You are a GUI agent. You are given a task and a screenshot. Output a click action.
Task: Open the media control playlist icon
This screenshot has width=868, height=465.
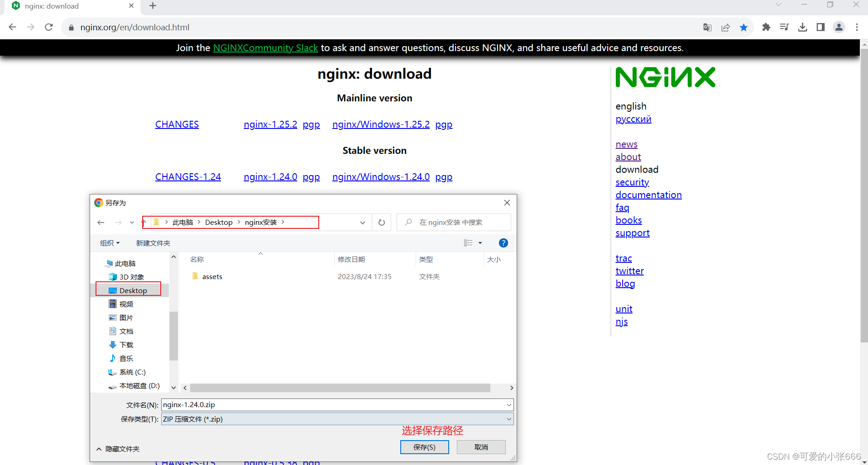tap(784, 27)
